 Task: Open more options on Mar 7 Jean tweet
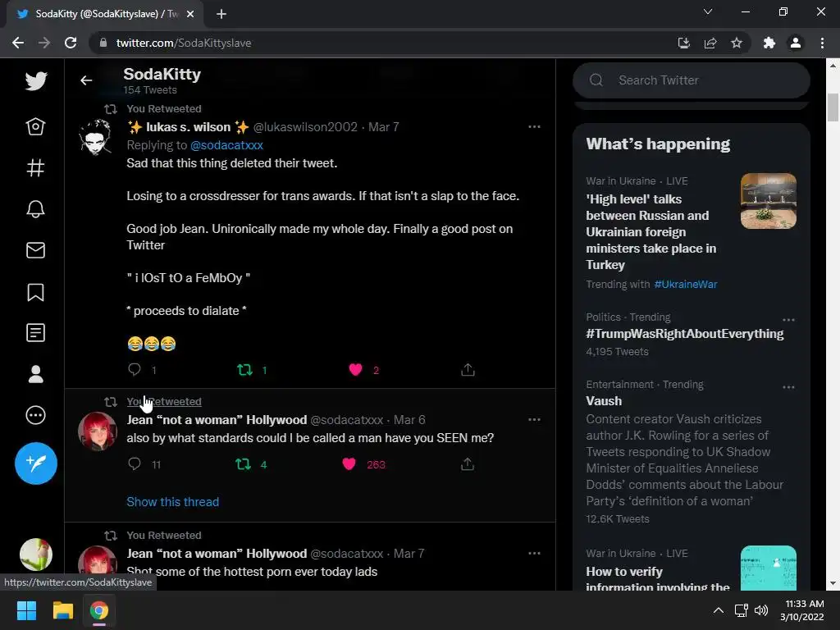[x=534, y=554]
